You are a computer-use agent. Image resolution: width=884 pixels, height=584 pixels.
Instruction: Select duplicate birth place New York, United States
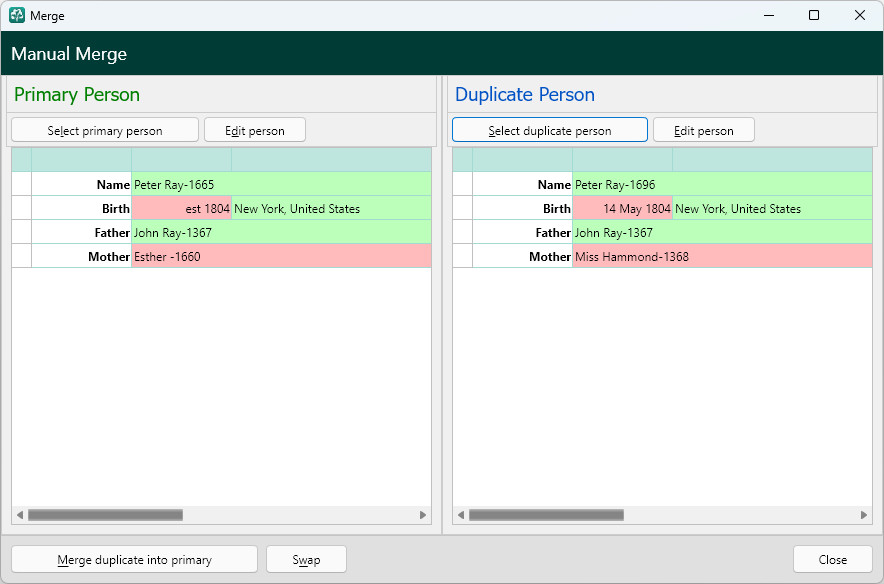[772, 209]
